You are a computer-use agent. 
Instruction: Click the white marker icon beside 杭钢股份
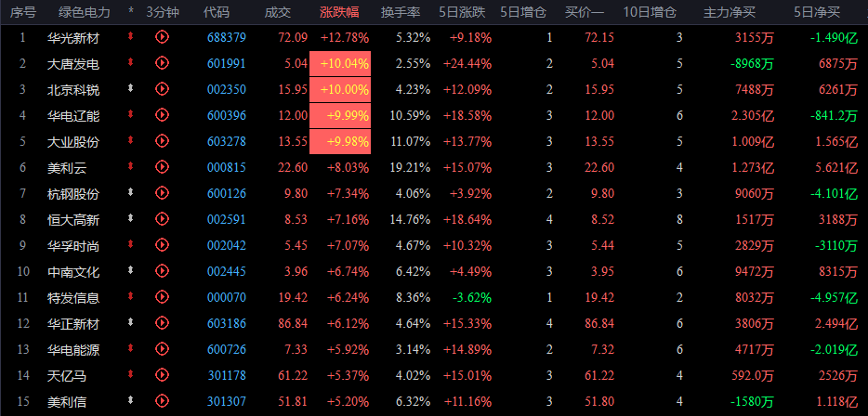(x=131, y=192)
